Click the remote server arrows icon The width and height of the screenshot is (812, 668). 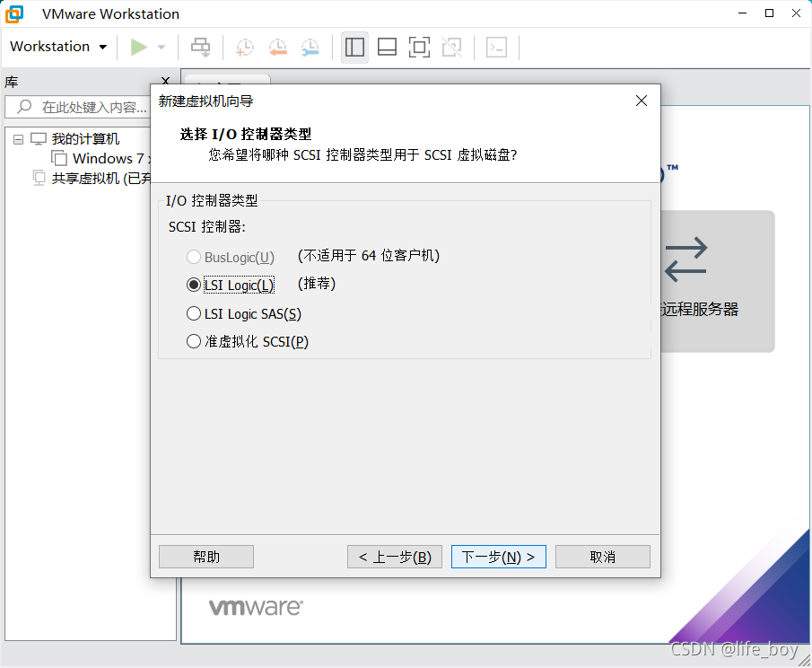[x=686, y=259]
